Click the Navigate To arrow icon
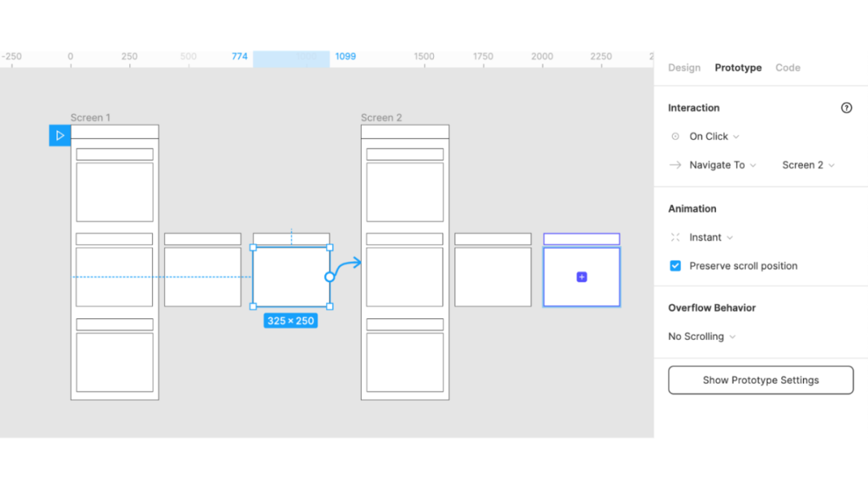The height and width of the screenshot is (488, 868). tap(675, 165)
